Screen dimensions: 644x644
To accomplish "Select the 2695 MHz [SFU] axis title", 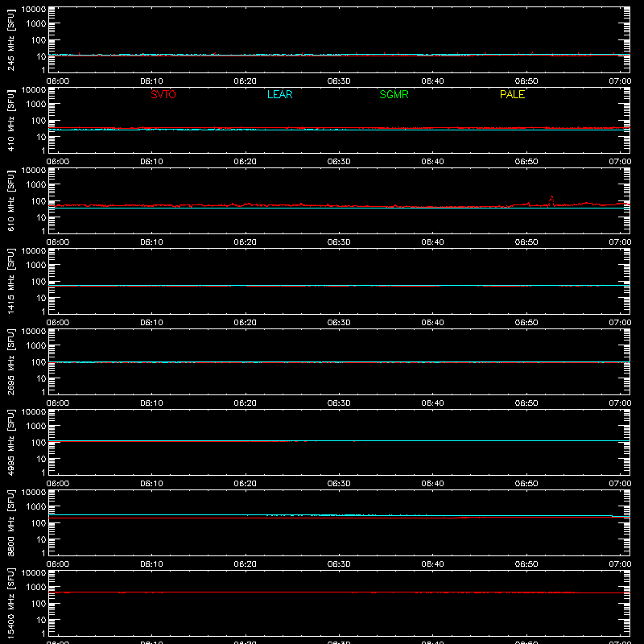I will tap(10, 361).
